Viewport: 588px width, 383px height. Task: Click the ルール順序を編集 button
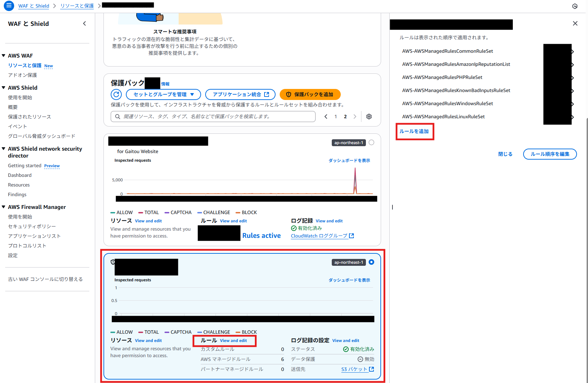[x=550, y=154]
